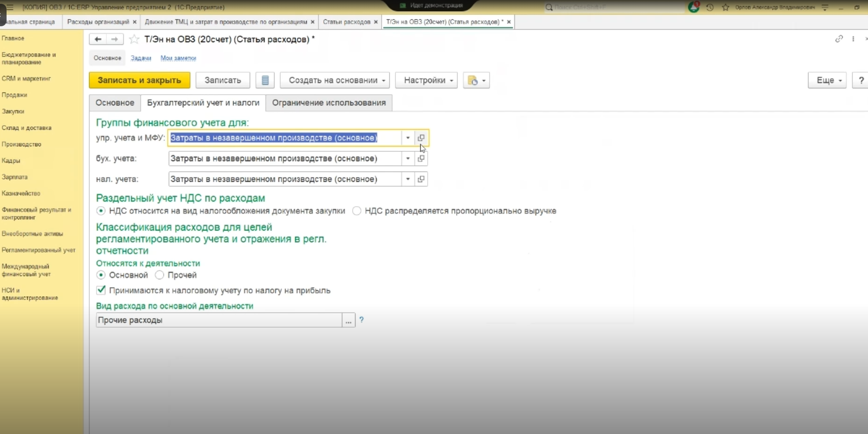Open favorites star in the title bar

726,7
